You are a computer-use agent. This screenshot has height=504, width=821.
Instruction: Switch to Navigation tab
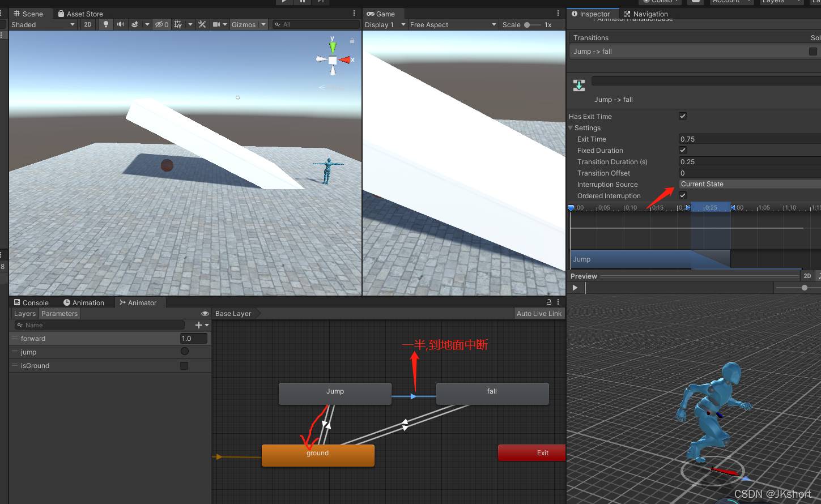coord(646,14)
